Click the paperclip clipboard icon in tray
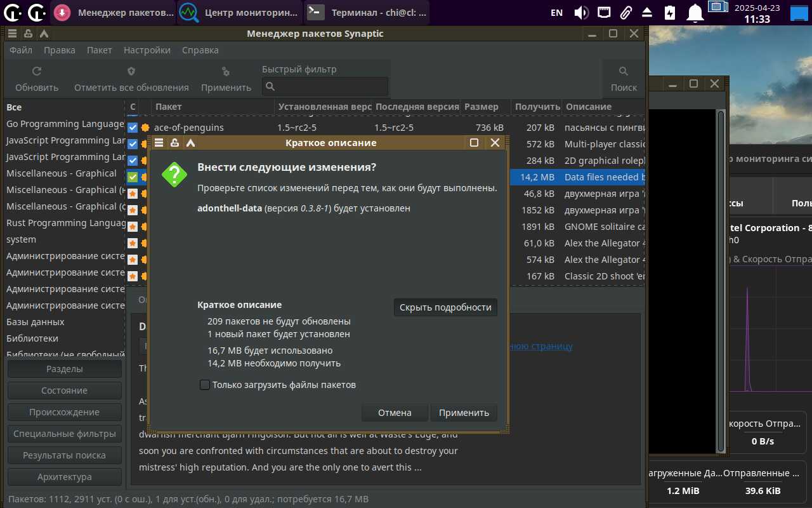This screenshot has width=812, height=508. click(x=625, y=13)
